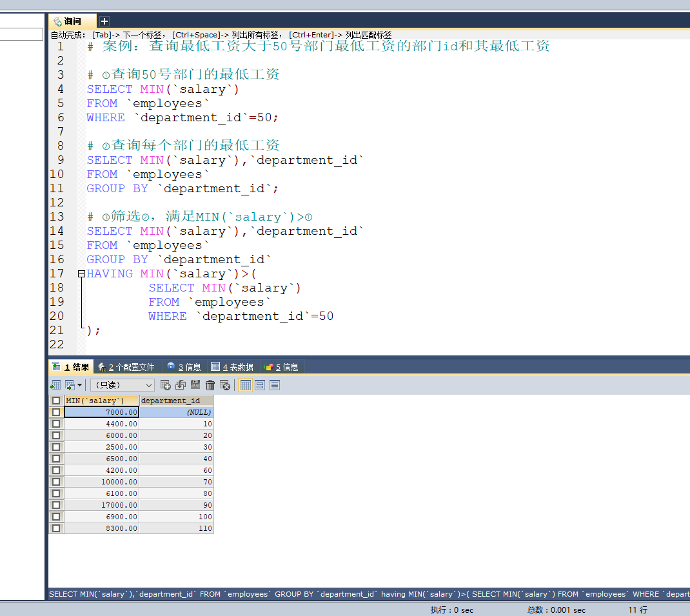The width and height of the screenshot is (690, 616).
Task: Click the copy result to clipboard icon
Action: point(70,385)
